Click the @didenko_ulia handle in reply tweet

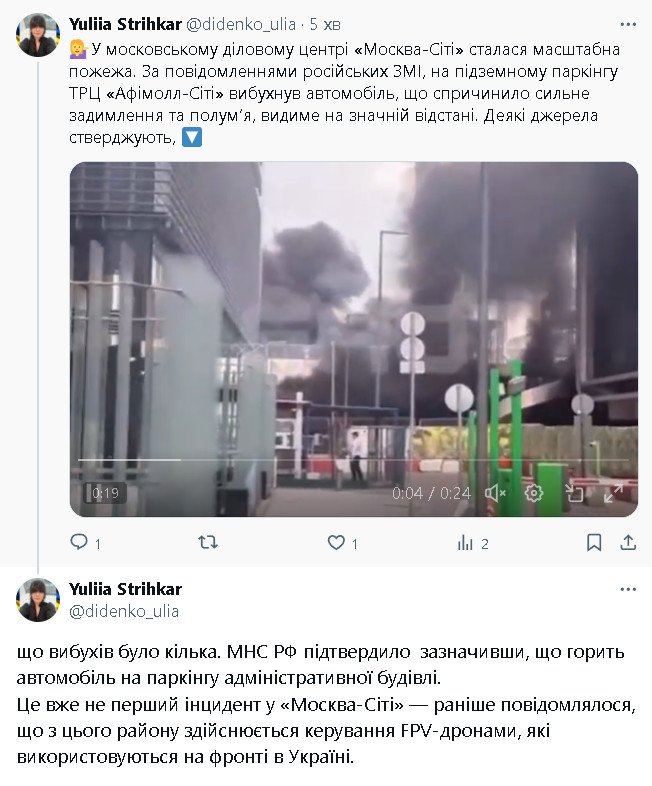pyautogui.click(x=123, y=610)
